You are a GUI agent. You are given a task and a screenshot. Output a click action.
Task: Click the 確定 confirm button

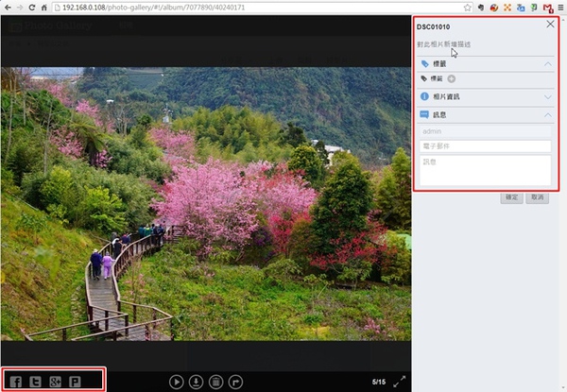click(x=511, y=197)
